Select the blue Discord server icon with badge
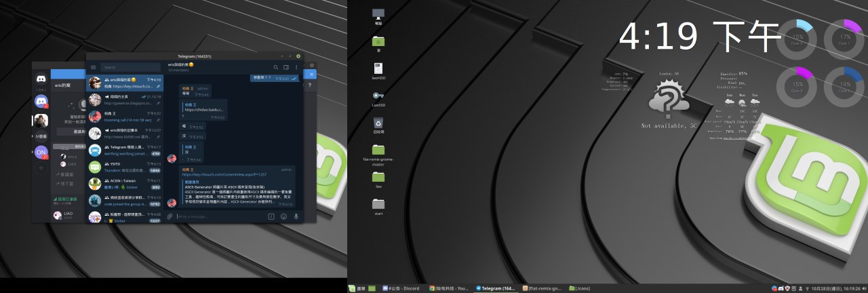Image resolution: width=868 pixels, height=293 pixels. click(x=41, y=101)
